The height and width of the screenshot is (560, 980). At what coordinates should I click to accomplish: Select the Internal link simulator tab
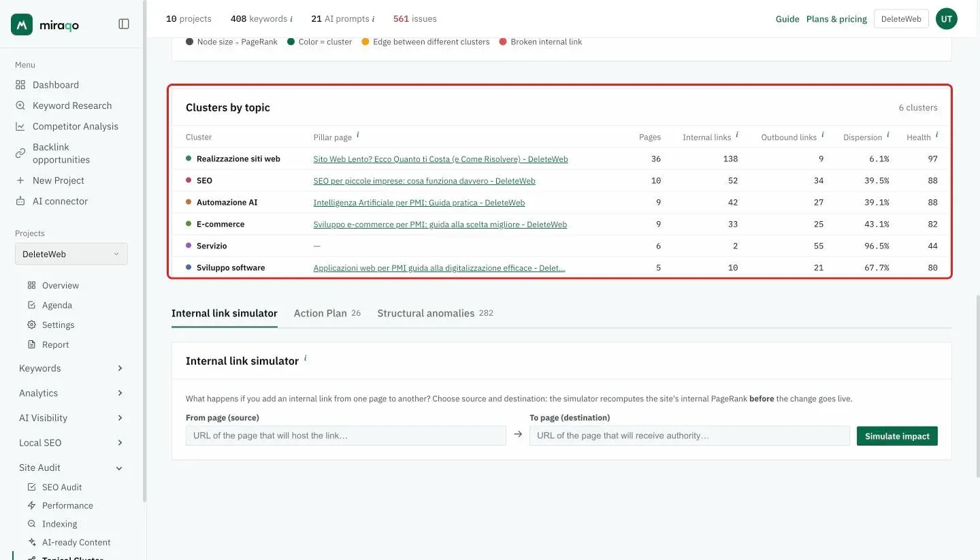tap(225, 313)
